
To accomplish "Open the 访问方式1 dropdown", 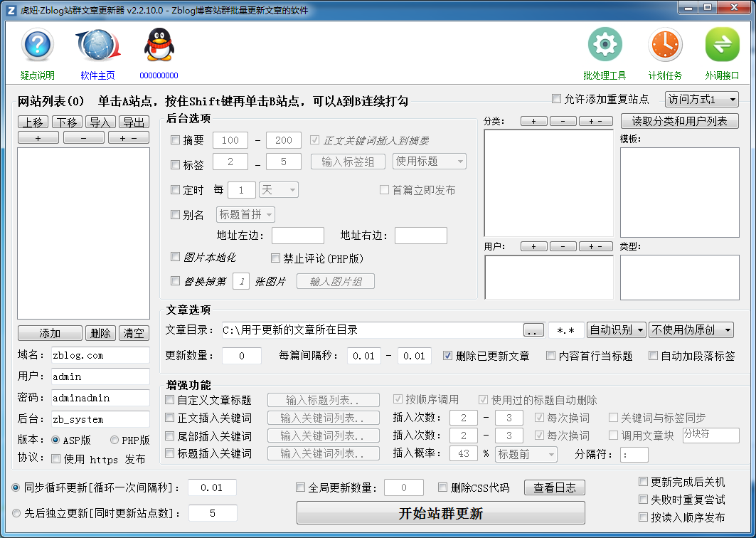I will click(701, 100).
